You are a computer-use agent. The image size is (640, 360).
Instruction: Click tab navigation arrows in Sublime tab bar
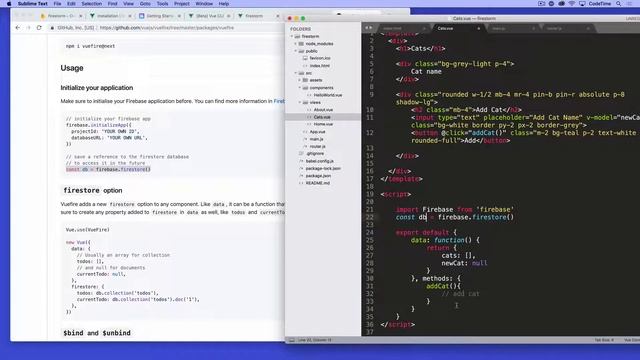[x=369, y=28]
